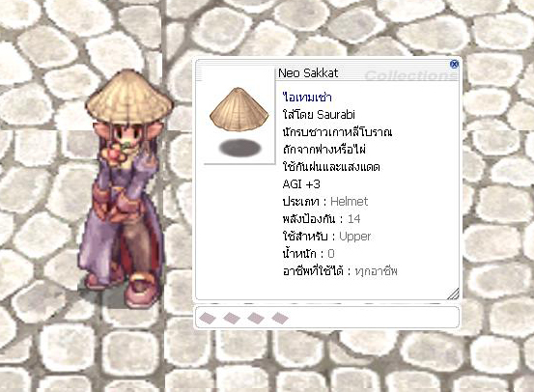The width and height of the screenshot is (534, 392).
Task: Click the blue ไอเทมเช่า rental item label
Action: (x=307, y=98)
